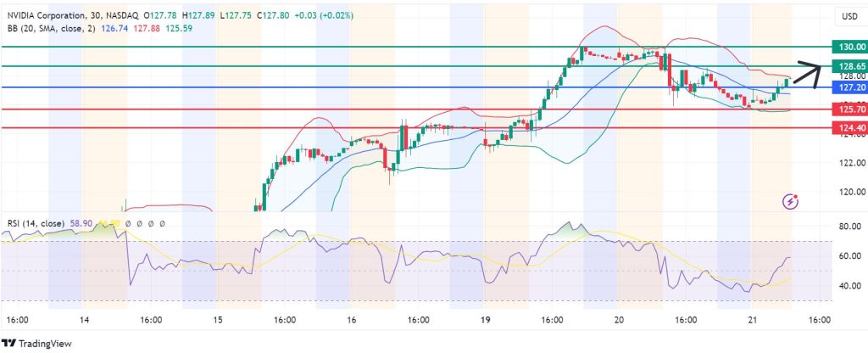This screenshot has width=868, height=353.
Task: Click the BB lower value 125.59
Action: pyautogui.click(x=179, y=28)
